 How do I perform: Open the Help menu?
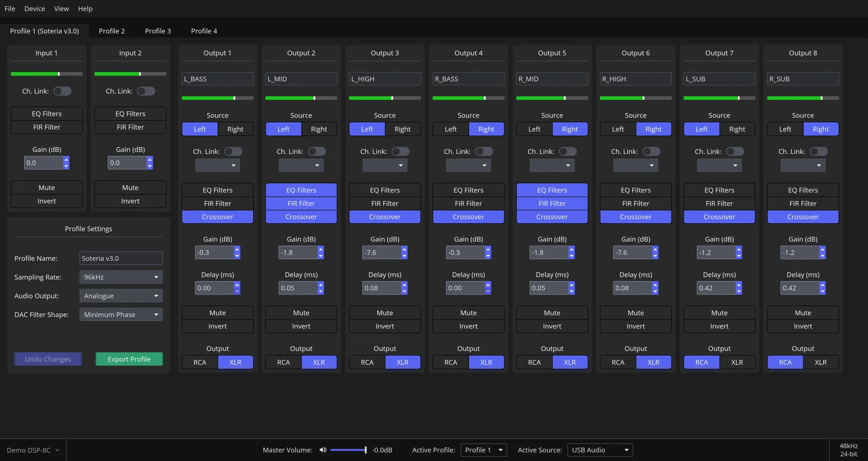pos(85,9)
